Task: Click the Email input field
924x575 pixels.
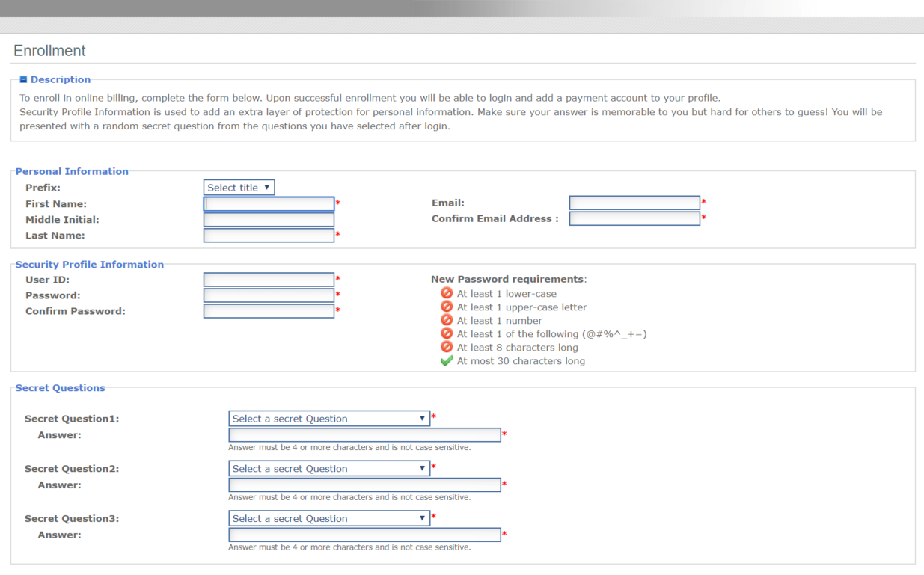Action: coord(634,203)
